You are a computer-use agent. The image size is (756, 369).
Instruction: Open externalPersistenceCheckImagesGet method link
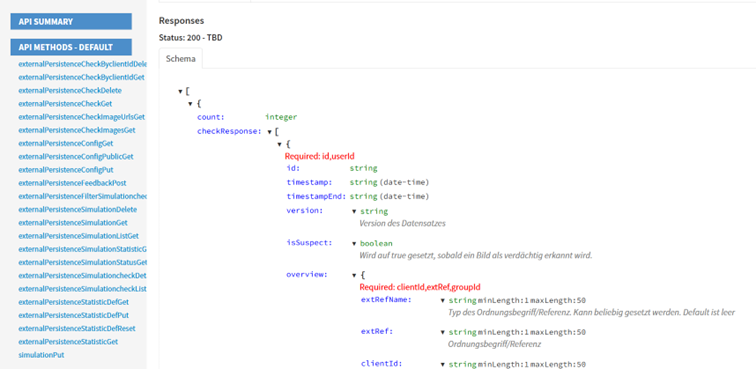coord(77,130)
